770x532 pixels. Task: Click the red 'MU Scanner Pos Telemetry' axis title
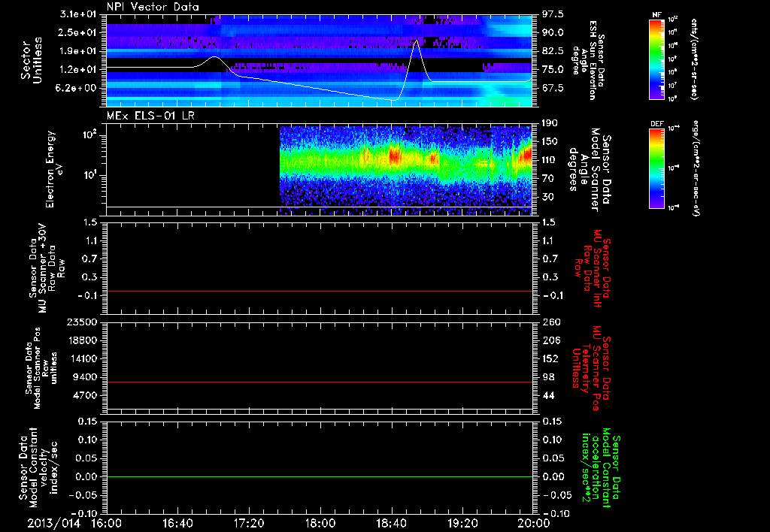(591, 368)
